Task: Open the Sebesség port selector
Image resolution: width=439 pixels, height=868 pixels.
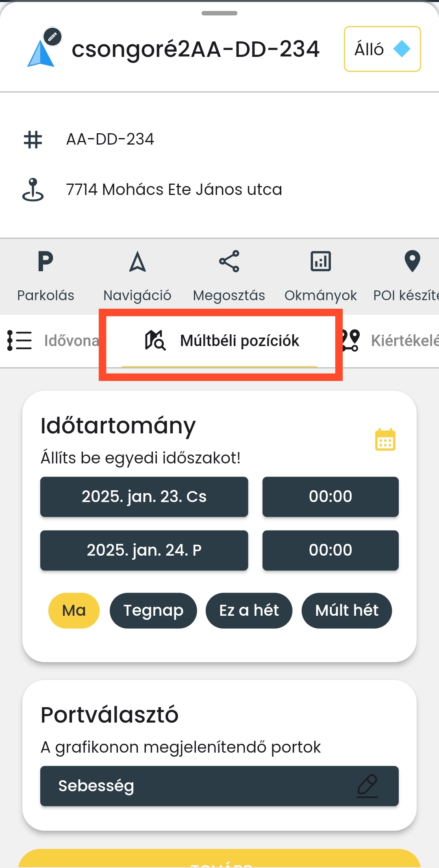Action: click(219, 786)
